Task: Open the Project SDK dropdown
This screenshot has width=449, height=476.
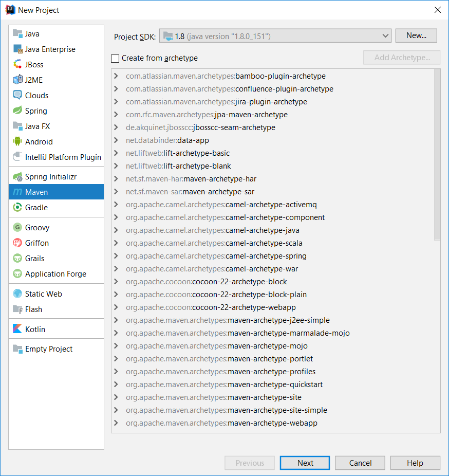Action: pos(275,36)
